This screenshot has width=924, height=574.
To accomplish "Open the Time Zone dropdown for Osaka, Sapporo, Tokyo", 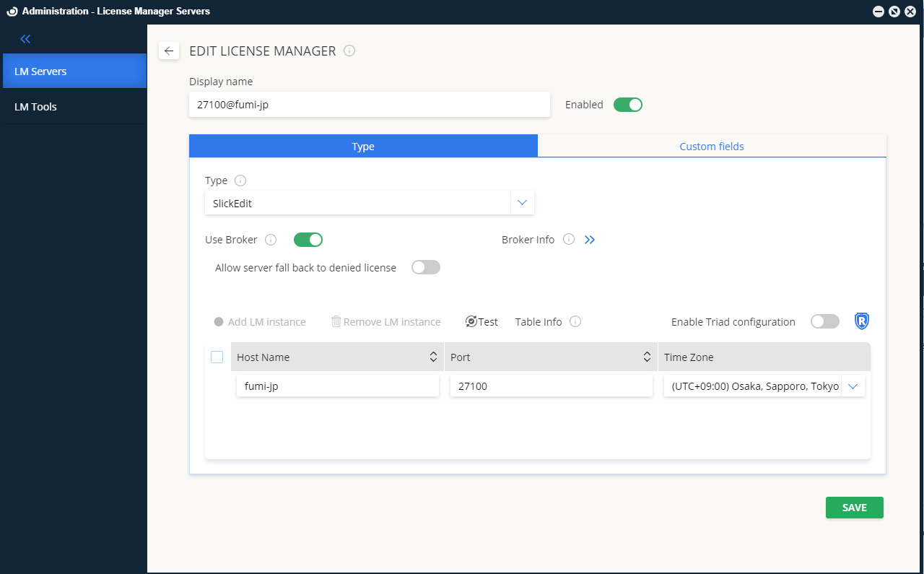I will [x=853, y=386].
